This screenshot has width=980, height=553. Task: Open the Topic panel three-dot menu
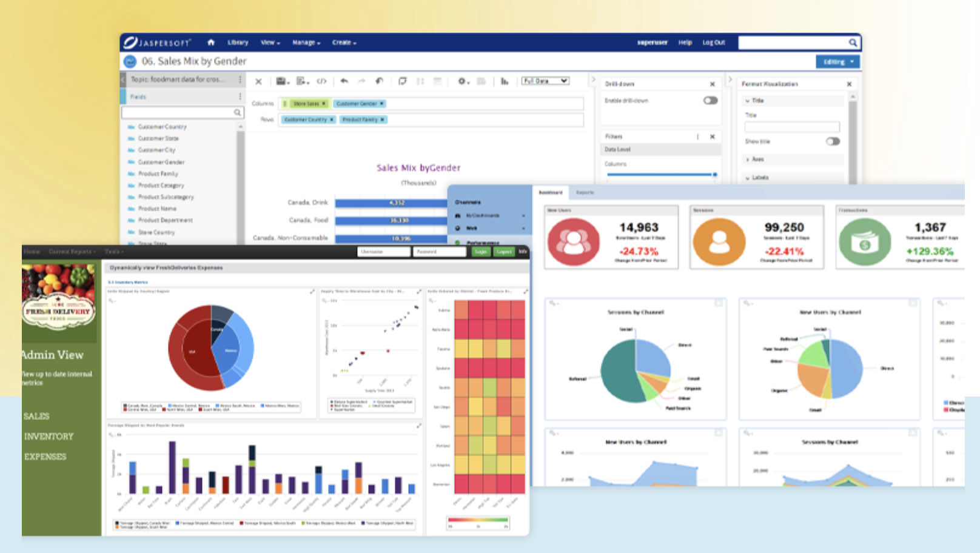point(240,79)
